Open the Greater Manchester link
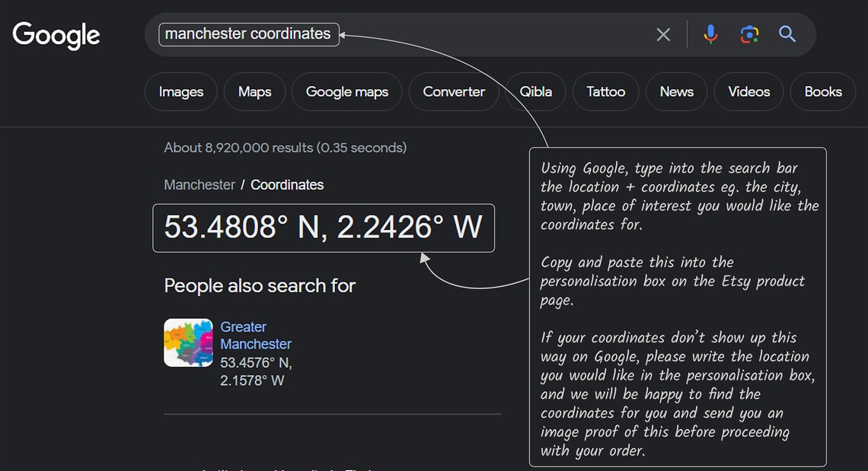Screen dimensions: 868x471 (256, 336)
